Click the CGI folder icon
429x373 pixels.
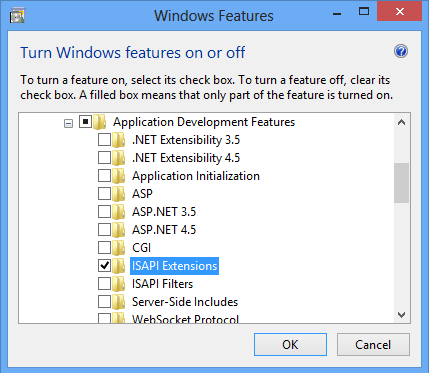[118, 248]
